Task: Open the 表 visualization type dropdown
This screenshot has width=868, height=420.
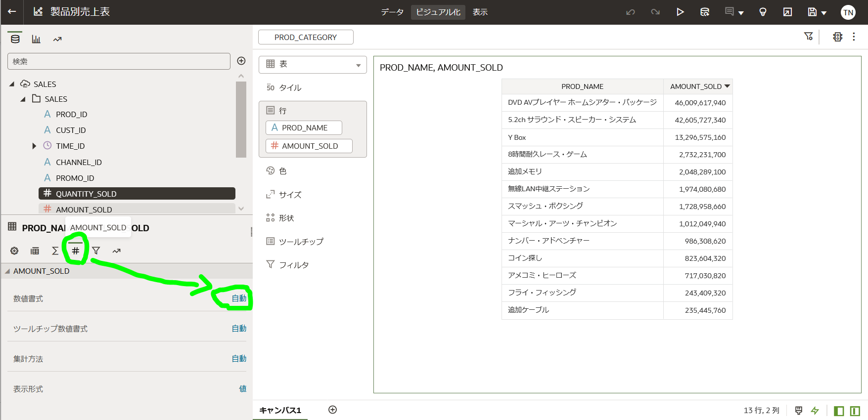Action: click(x=313, y=65)
